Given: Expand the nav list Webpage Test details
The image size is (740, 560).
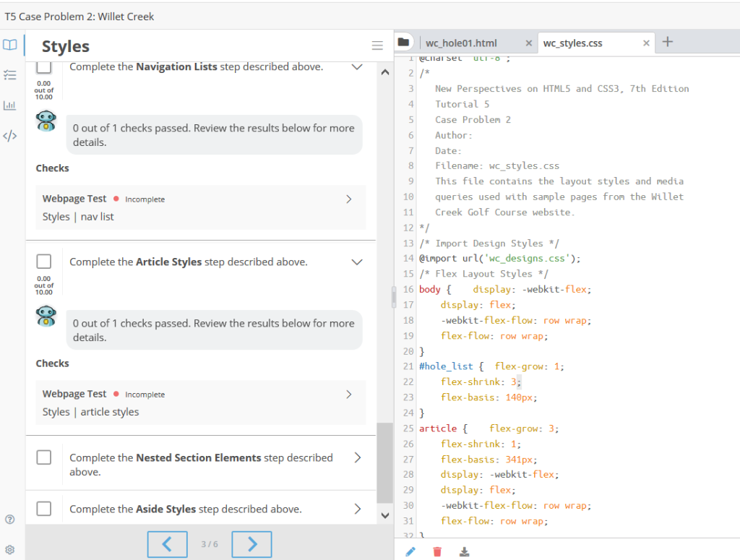Looking at the screenshot, I should click(349, 199).
